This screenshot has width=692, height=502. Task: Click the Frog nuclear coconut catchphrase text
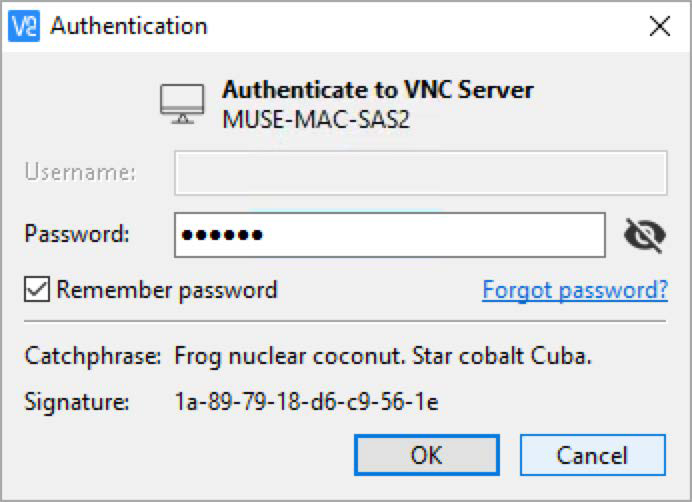click(383, 356)
